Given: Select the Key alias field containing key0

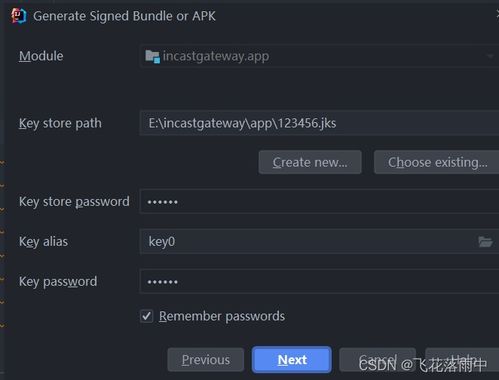Looking at the screenshot, I should [x=319, y=241].
